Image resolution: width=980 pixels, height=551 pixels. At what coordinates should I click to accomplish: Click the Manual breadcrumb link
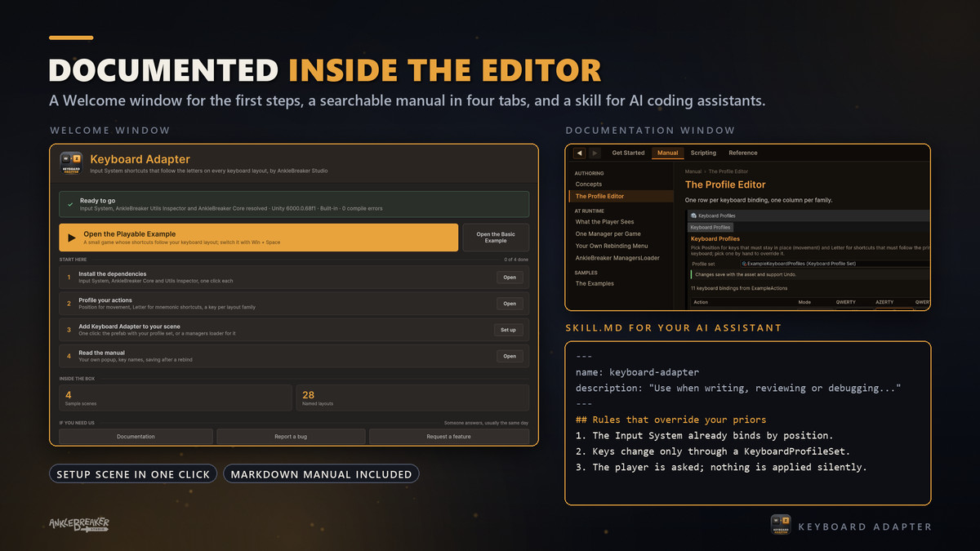click(x=693, y=172)
